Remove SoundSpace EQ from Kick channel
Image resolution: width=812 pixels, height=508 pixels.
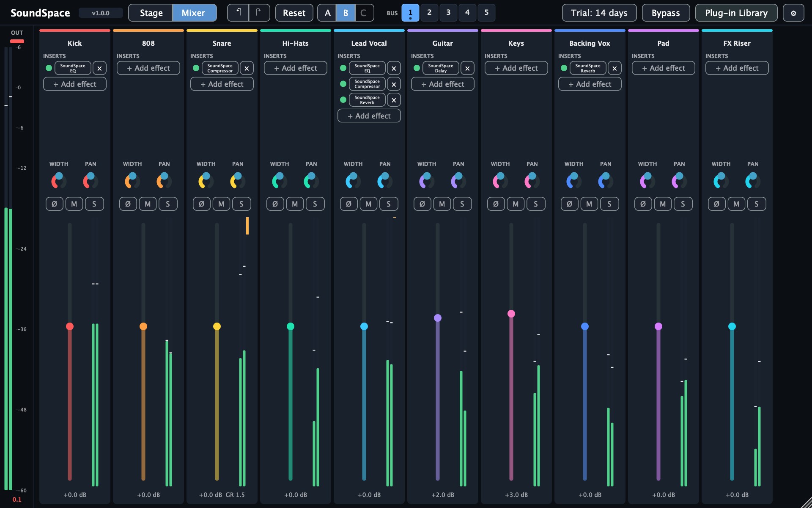coord(99,68)
